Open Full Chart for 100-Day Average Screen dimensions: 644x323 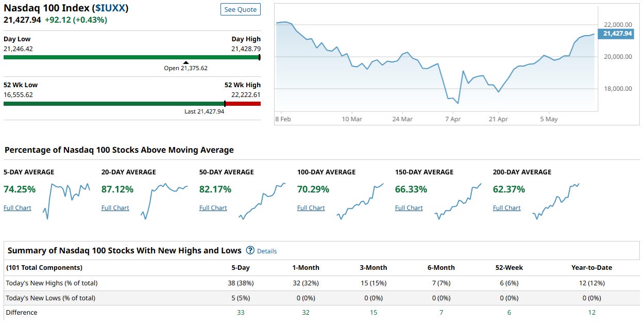tap(311, 208)
